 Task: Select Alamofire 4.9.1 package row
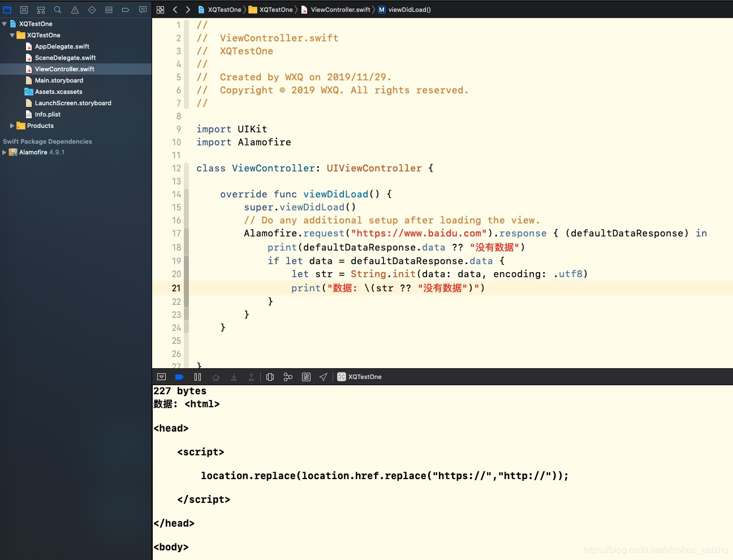(76, 152)
